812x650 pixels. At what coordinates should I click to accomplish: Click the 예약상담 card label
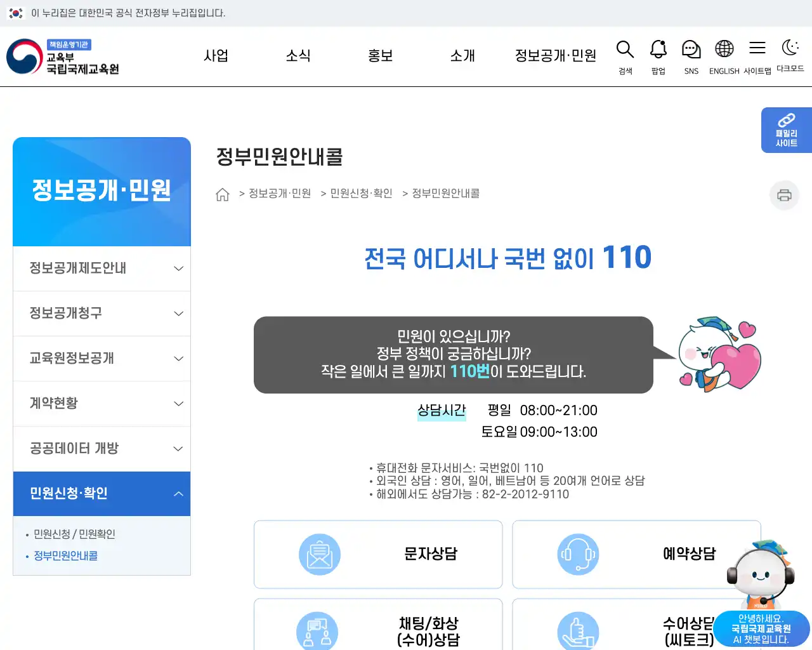(690, 554)
